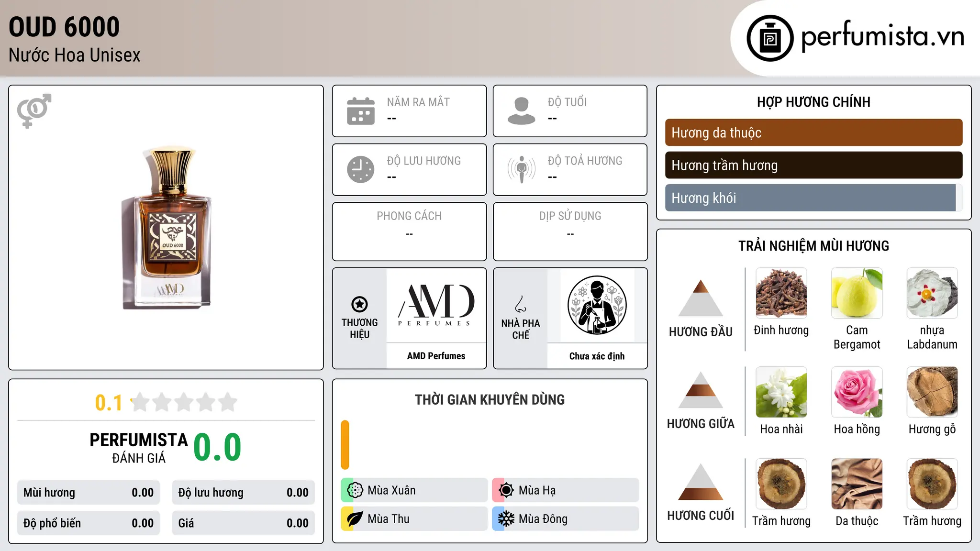The width and height of the screenshot is (980, 551).
Task: Click the five-star rating row
Action: [x=184, y=402]
